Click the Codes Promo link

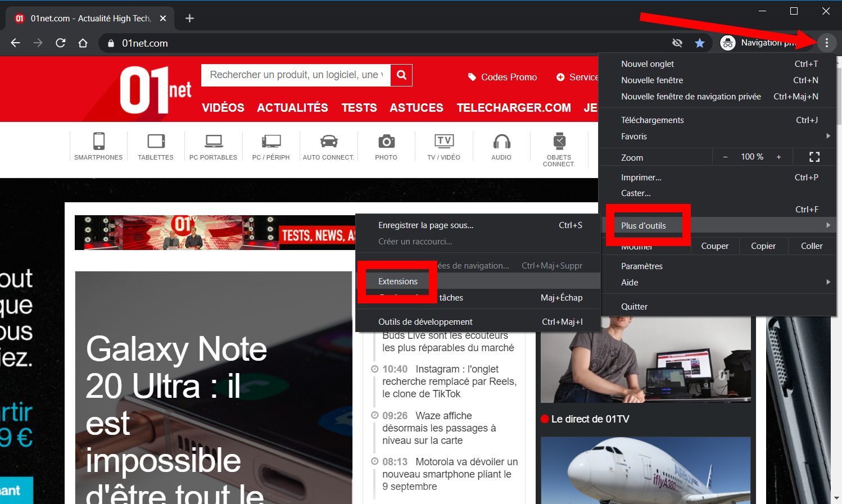tap(503, 77)
